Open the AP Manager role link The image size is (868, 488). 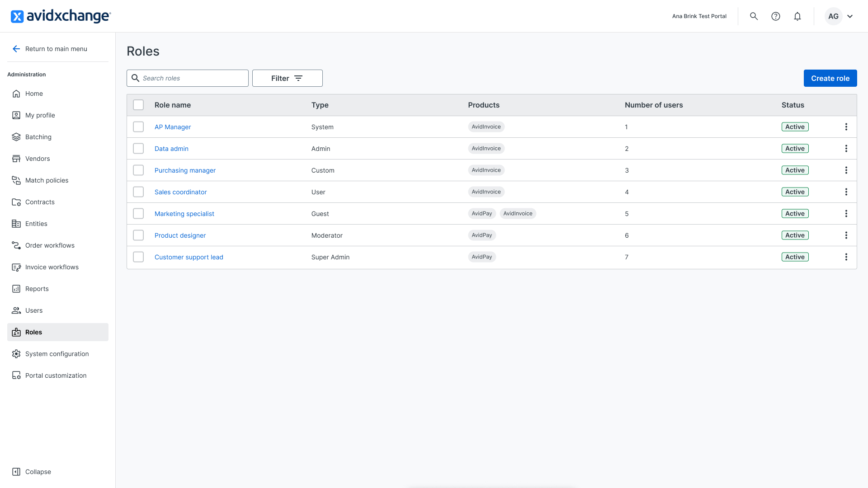pos(173,127)
